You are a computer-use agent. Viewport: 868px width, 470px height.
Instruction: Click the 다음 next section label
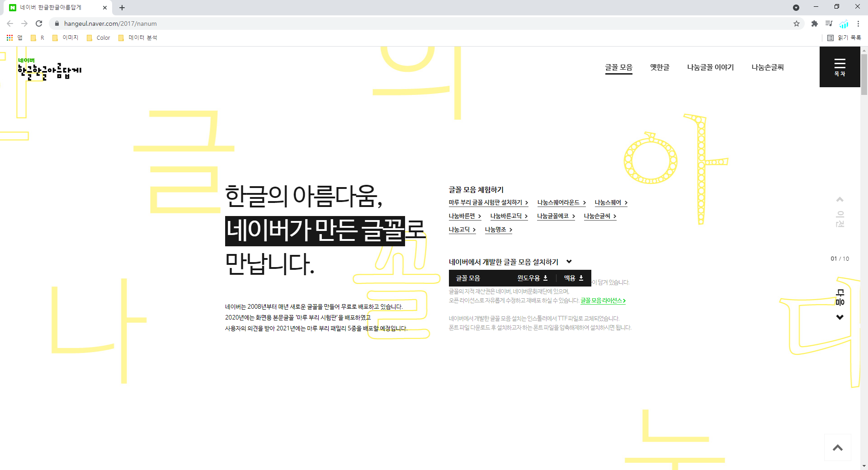[x=840, y=297]
